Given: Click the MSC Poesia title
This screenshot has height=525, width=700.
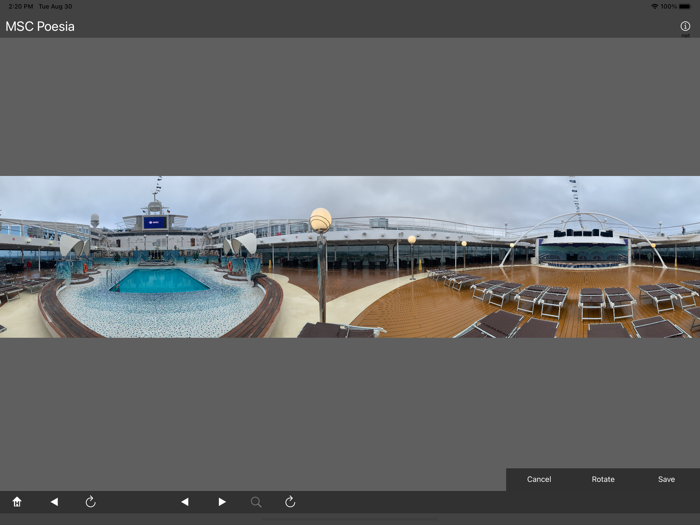Looking at the screenshot, I should (x=40, y=26).
